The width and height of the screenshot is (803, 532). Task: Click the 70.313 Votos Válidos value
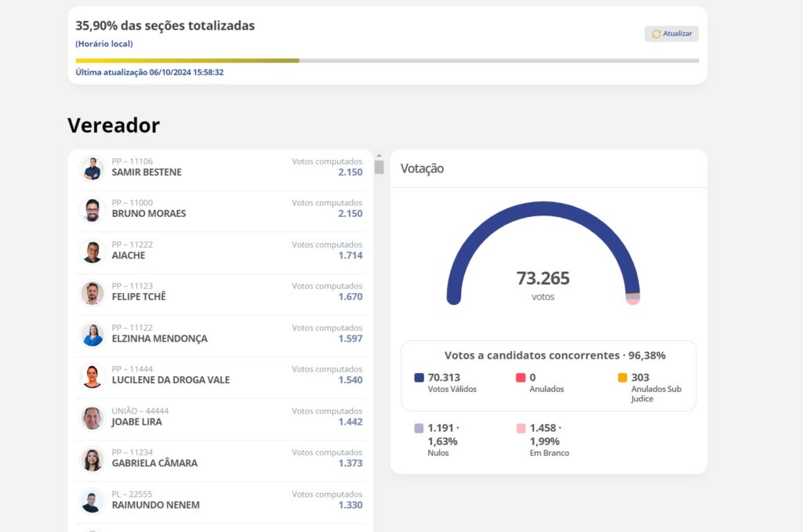(x=444, y=378)
